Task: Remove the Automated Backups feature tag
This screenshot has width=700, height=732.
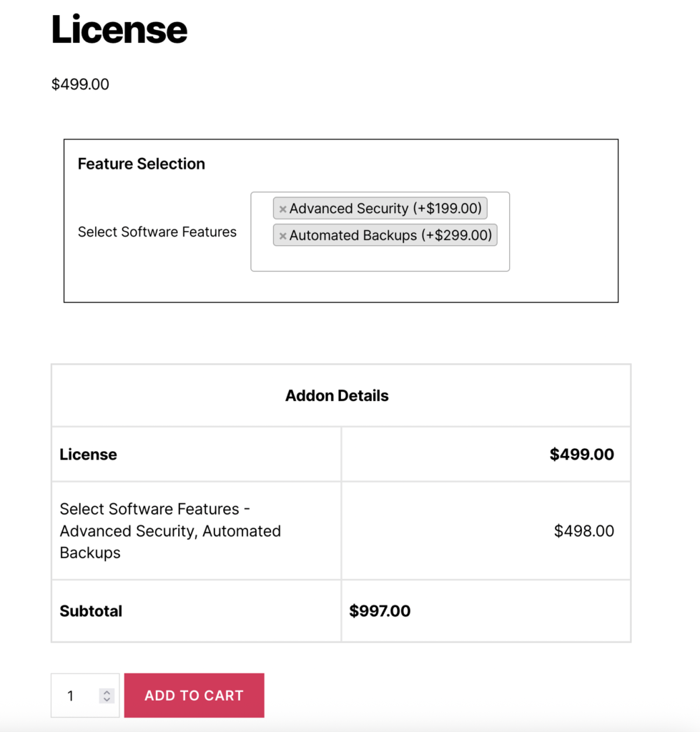Action: tap(282, 236)
